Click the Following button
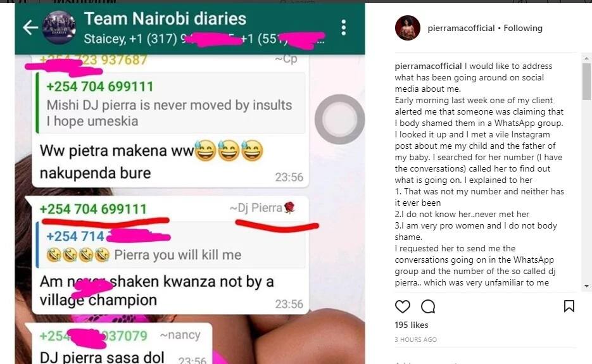 point(523,28)
